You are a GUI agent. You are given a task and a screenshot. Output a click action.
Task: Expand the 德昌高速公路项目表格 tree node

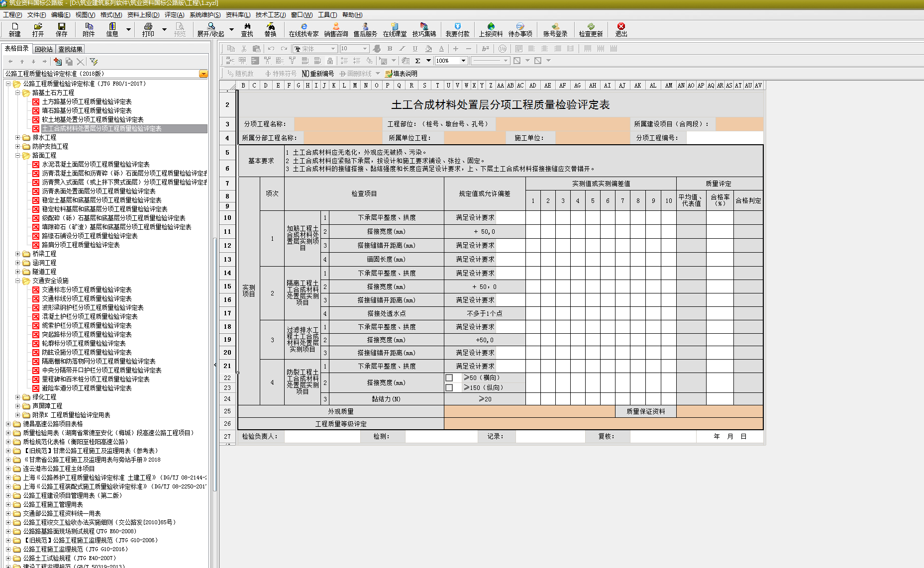coord(8,424)
